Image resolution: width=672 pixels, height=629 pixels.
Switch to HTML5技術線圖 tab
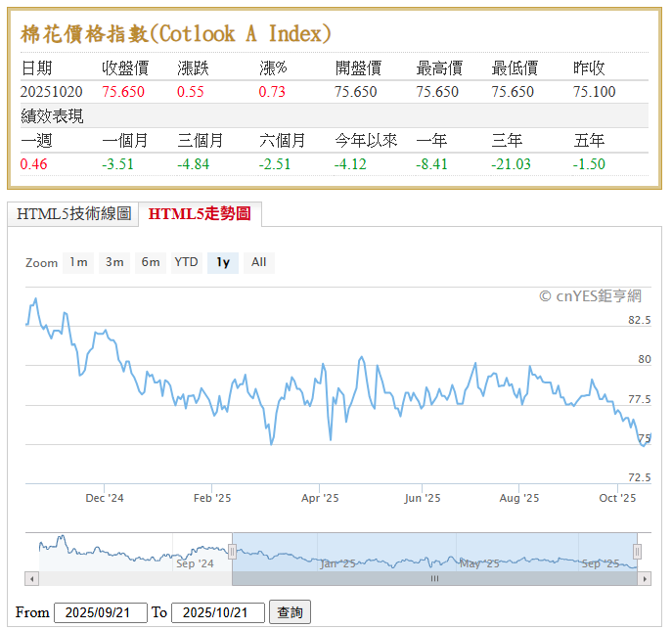[x=73, y=213]
